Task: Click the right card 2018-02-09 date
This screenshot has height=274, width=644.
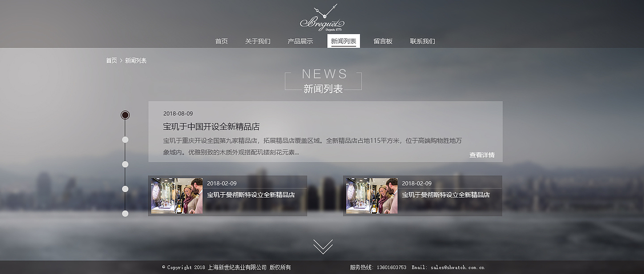Action: (417, 183)
